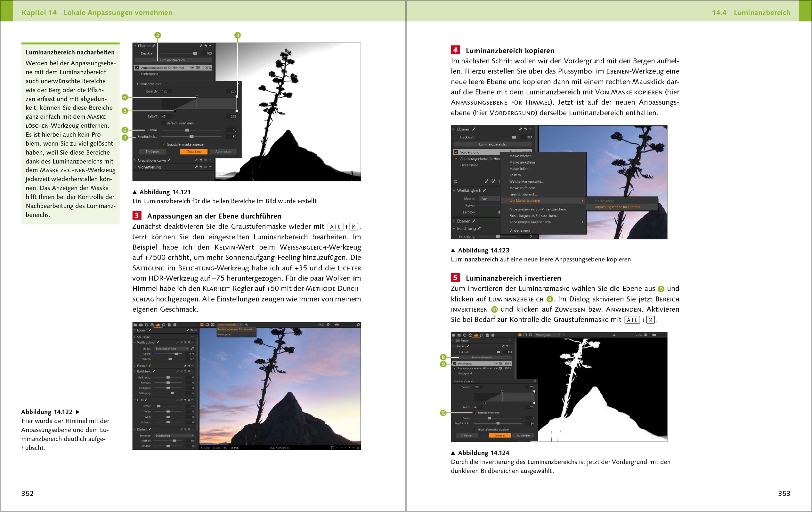812x512 pixels.
Task: Toggle the proof eye icon in figure 14.122
Action: pos(213,325)
